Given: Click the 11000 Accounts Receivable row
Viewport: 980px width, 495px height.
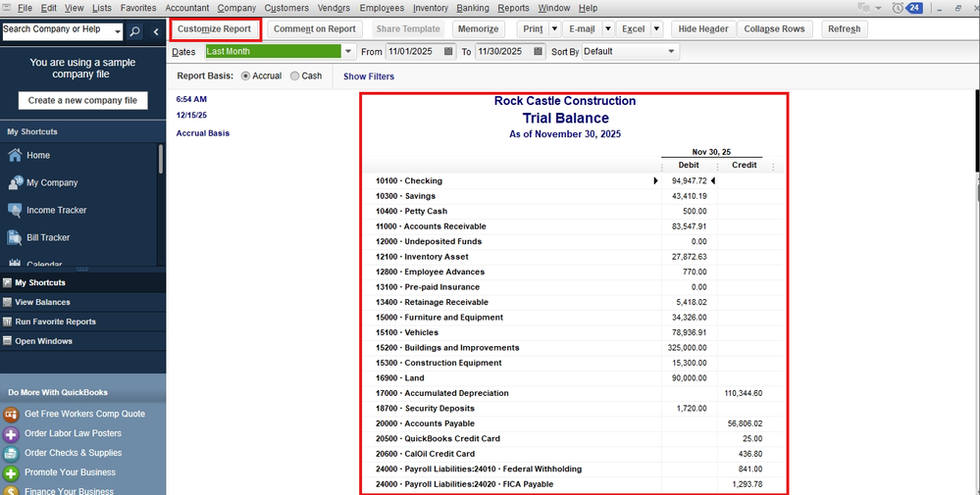Looking at the screenshot, I should tap(573, 226).
